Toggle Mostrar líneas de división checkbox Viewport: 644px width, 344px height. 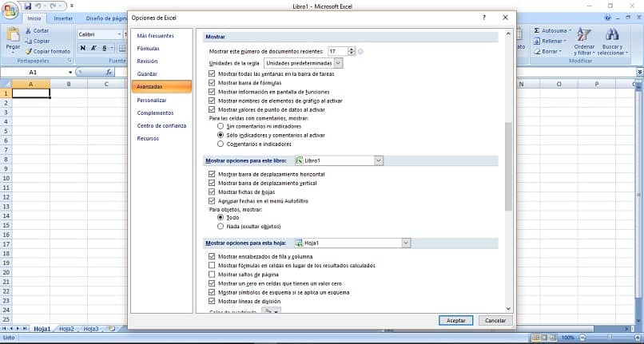[x=212, y=302]
